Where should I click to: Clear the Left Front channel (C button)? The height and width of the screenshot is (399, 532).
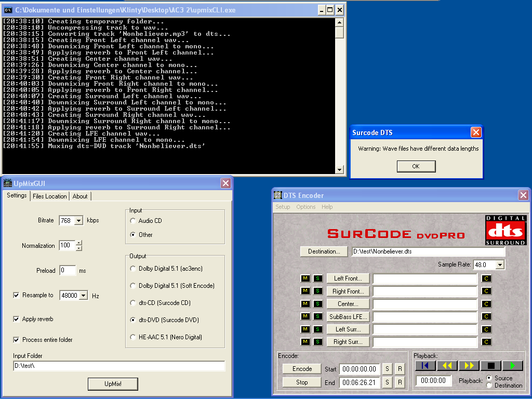486,278
